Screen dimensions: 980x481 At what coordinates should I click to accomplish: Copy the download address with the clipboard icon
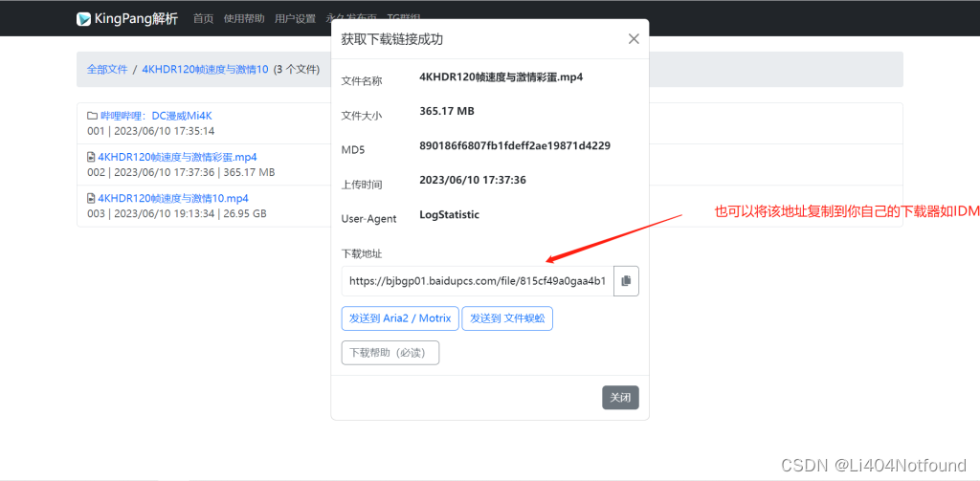coord(626,281)
